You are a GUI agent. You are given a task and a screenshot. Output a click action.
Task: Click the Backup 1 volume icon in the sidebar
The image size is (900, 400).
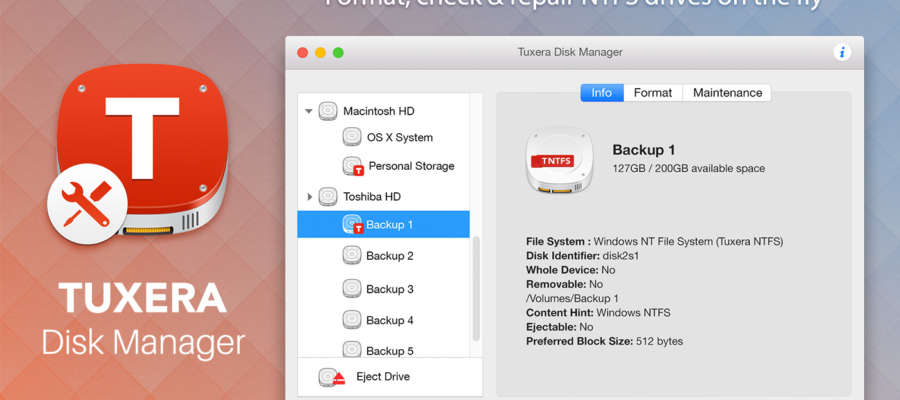point(352,225)
